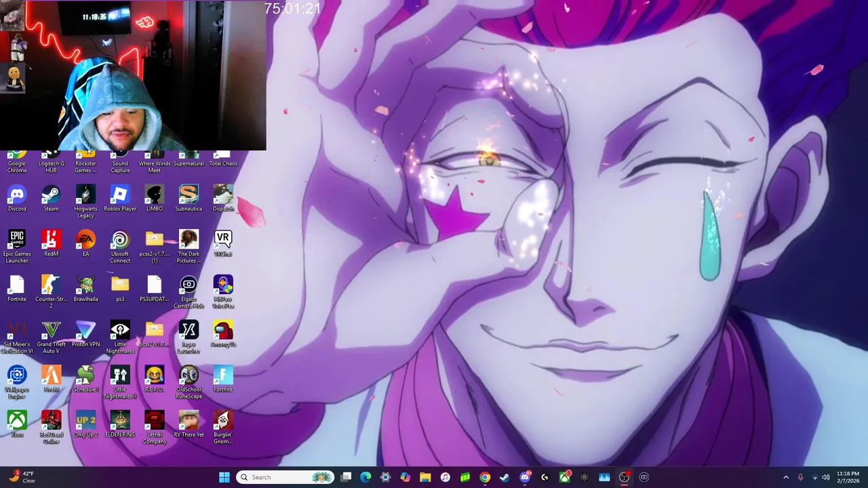The height and width of the screenshot is (488, 868).
Task: Open File Explorer from the taskbar
Action: click(425, 477)
